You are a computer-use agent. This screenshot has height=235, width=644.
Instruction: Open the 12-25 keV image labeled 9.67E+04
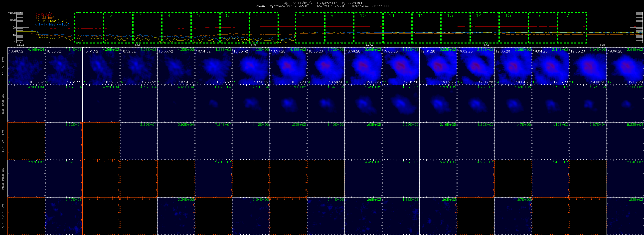click(x=588, y=141)
